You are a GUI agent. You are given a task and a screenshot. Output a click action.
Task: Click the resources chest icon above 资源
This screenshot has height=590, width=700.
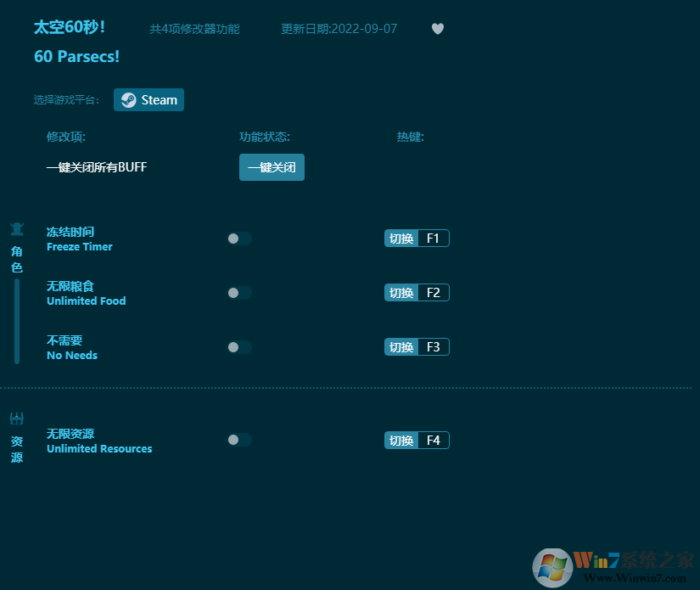(x=17, y=419)
